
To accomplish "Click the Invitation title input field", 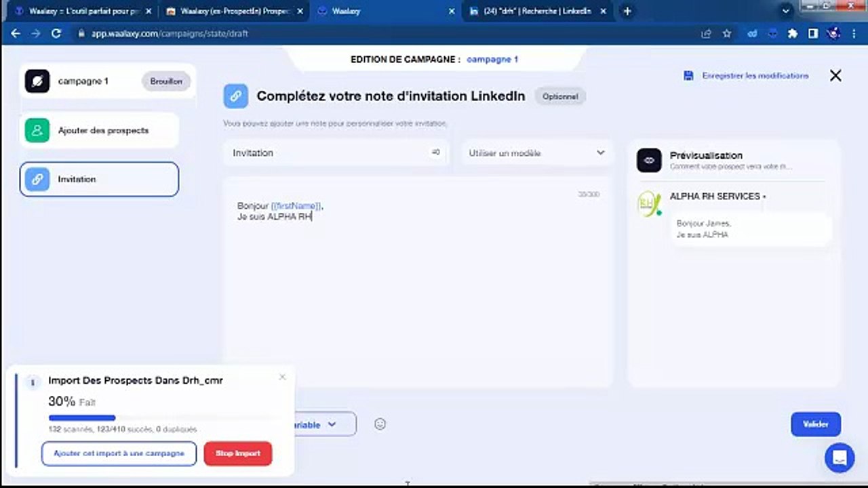I will point(335,153).
